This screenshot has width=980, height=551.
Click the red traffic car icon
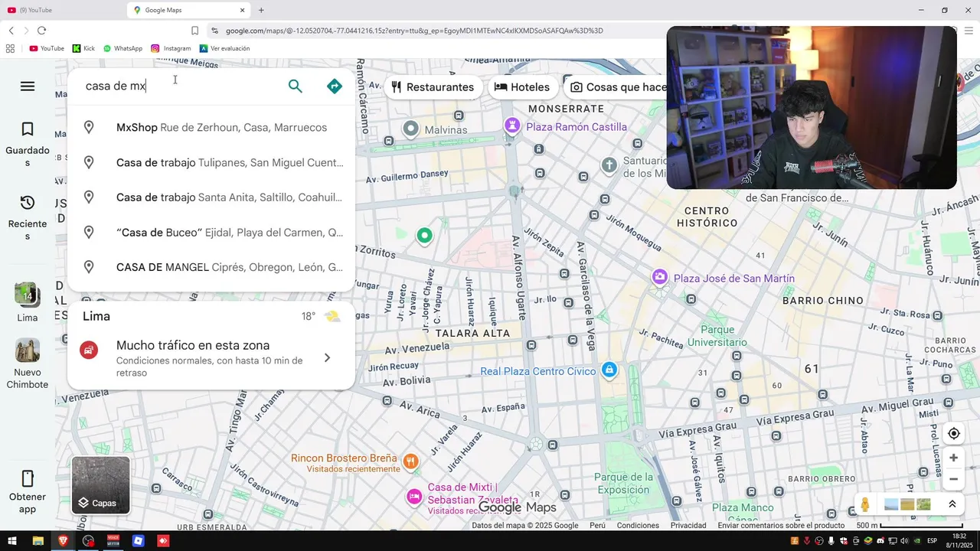tap(89, 350)
